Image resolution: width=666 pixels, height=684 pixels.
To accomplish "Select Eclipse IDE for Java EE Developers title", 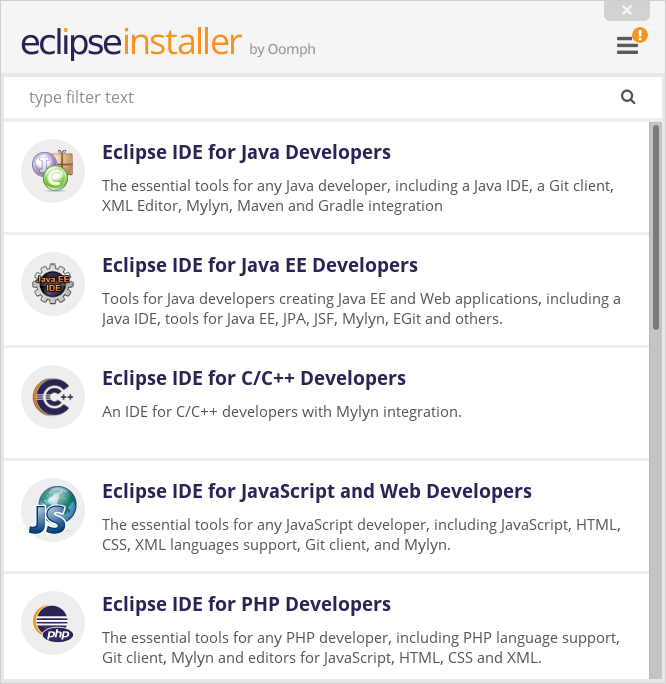I will pyautogui.click(x=260, y=265).
